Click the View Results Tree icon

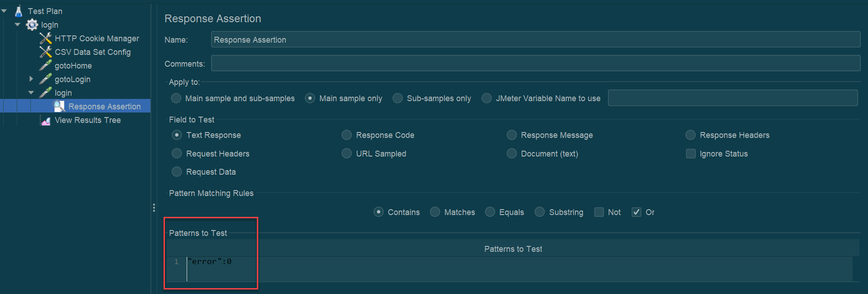point(46,120)
